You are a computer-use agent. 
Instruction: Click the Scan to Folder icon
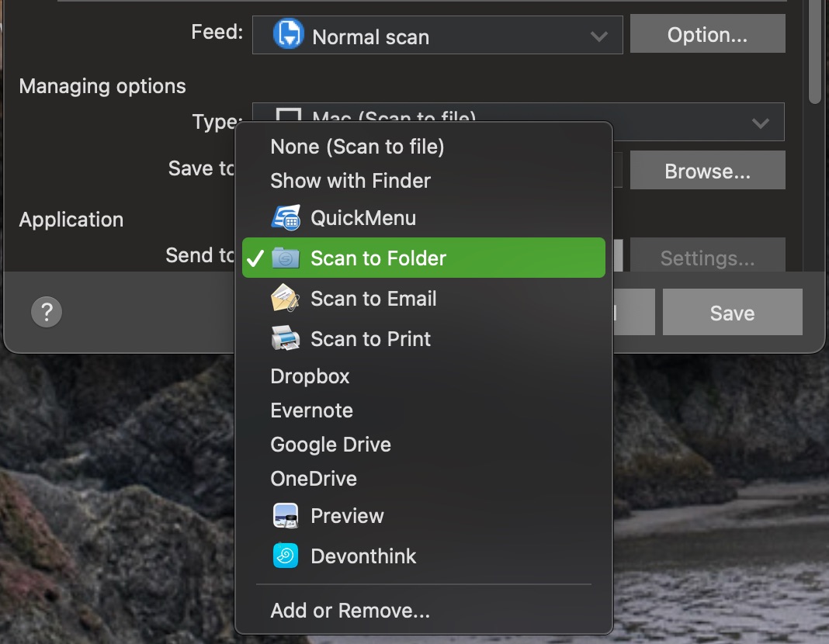pyautogui.click(x=286, y=258)
